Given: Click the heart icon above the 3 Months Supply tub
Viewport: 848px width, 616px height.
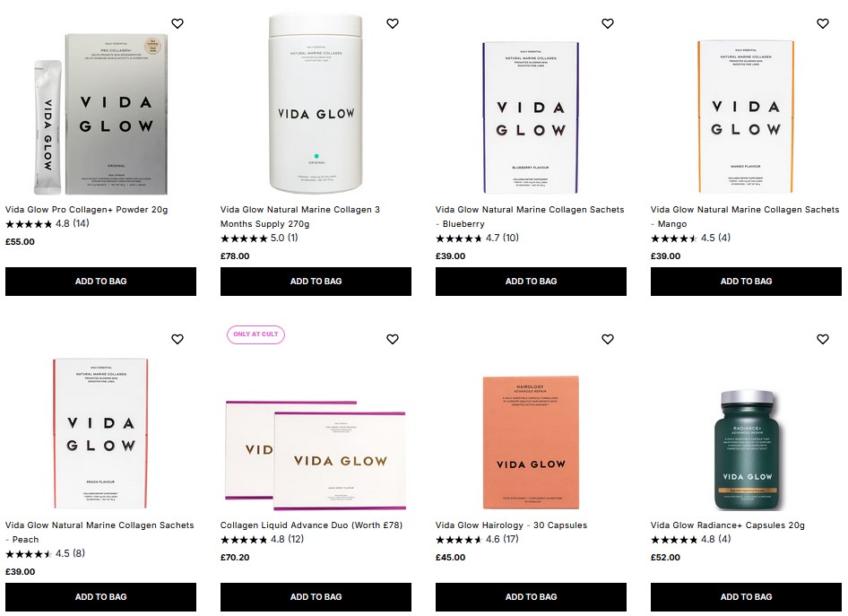Looking at the screenshot, I should click(393, 23).
